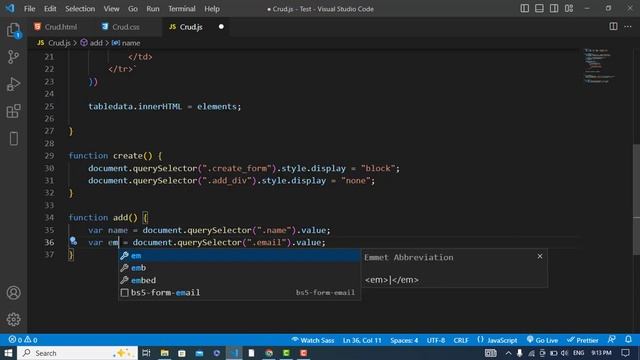Click the taskbar Search box
640x360 pixels.
click(77, 353)
